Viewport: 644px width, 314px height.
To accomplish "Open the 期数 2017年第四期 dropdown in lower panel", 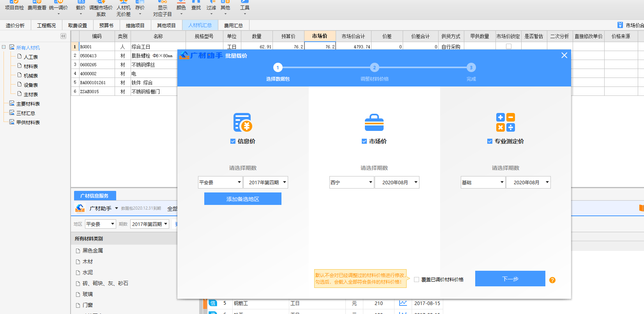I will pos(150,224).
